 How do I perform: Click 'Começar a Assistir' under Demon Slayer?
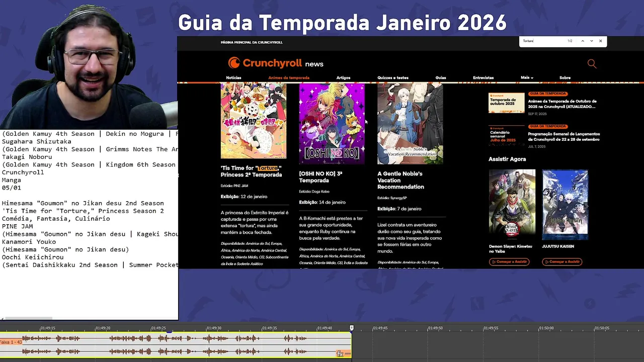509,261
